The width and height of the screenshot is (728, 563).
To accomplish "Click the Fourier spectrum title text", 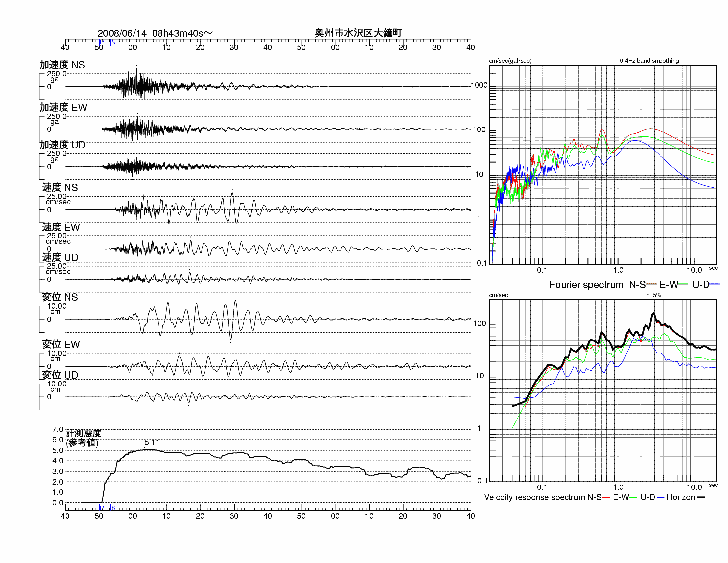I will pyautogui.click(x=586, y=285).
